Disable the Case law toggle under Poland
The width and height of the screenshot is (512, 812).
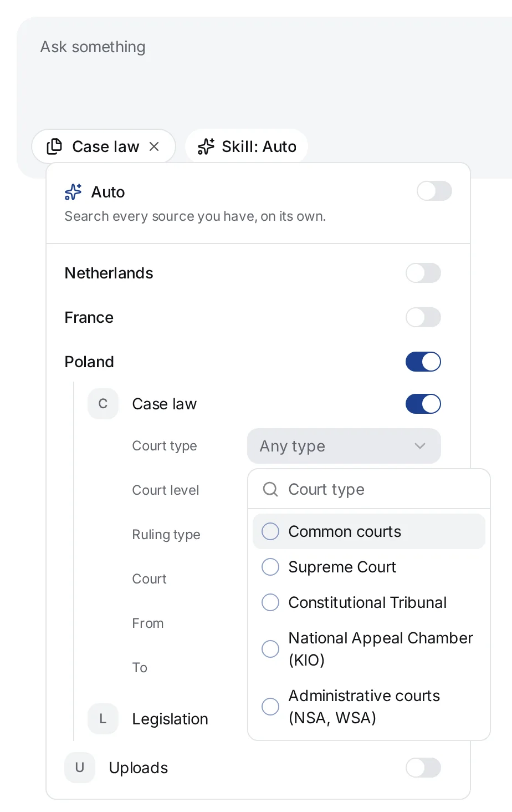423,404
